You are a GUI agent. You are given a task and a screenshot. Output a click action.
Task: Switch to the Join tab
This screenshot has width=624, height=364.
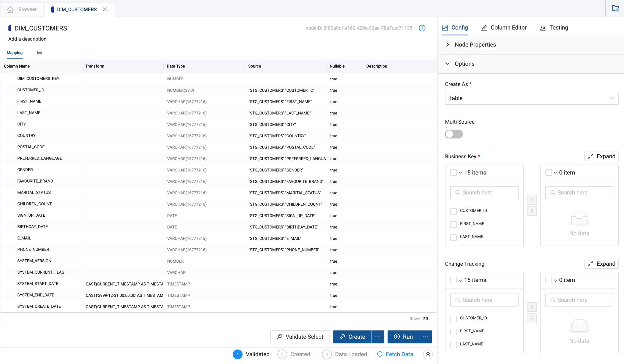[40, 53]
